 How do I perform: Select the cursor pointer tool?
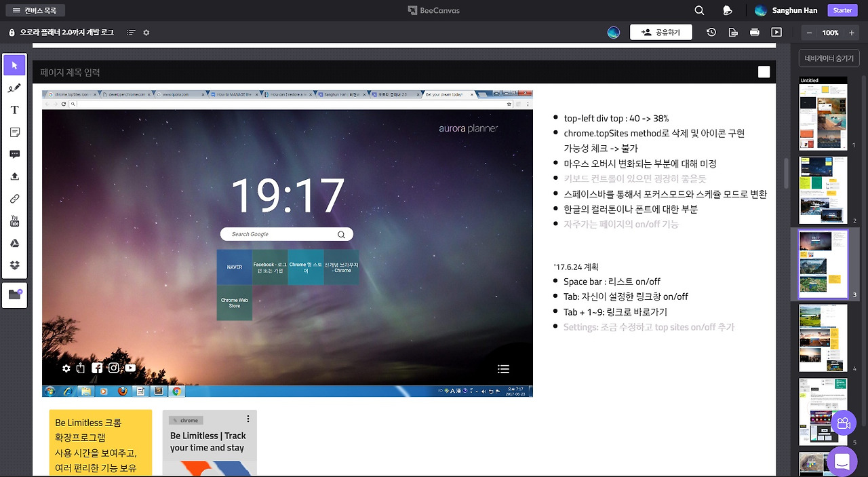14,65
